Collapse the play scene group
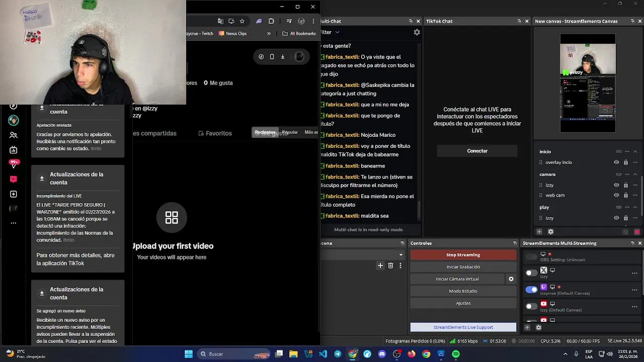Viewport: 644px width, 362px height. (x=635, y=207)
